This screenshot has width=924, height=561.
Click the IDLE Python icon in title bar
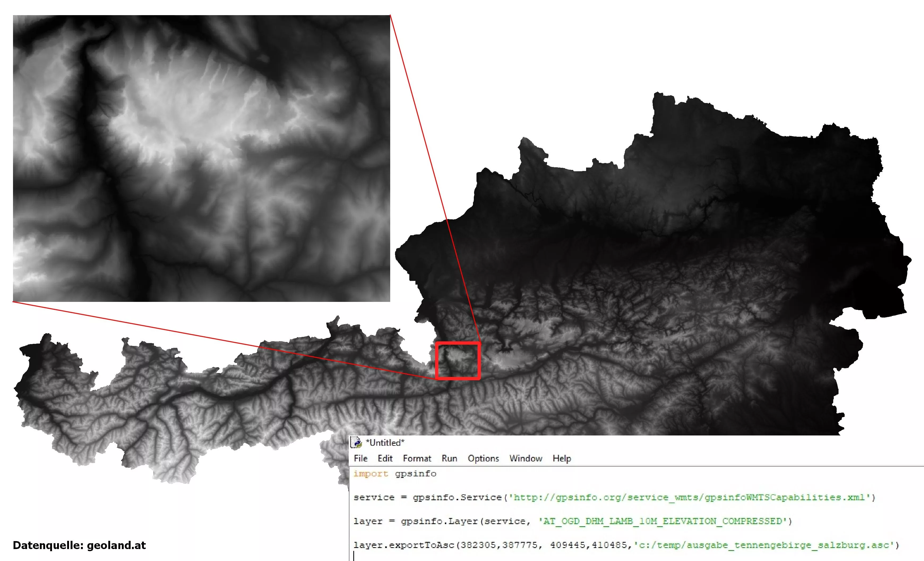point(356,443)
